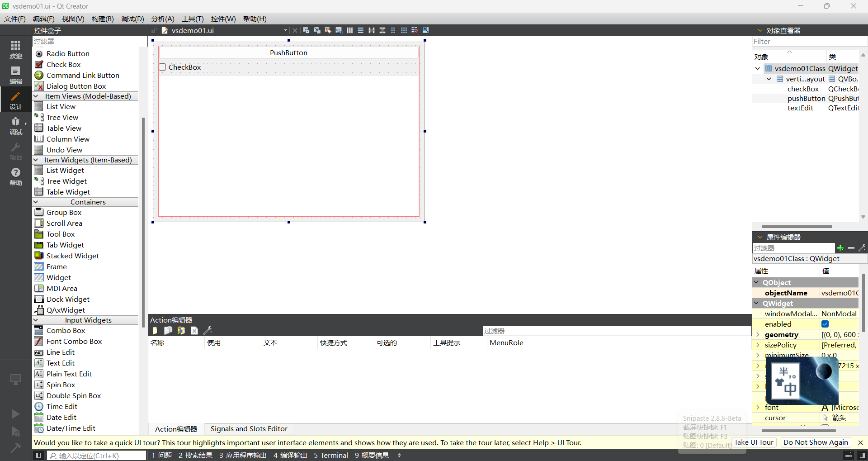This screenshot has width=868, height=461.
Task: Open 4 编译输出 output pane
Action: [290, 455]
